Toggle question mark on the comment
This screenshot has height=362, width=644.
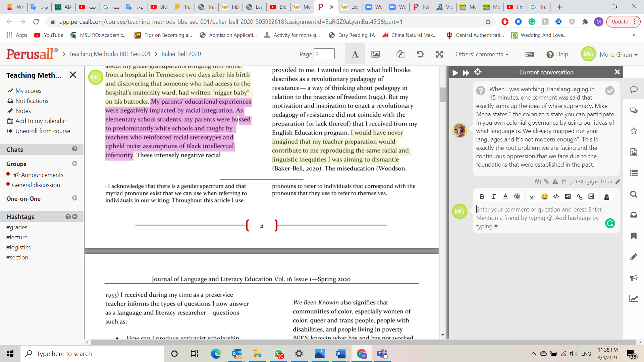481,90
